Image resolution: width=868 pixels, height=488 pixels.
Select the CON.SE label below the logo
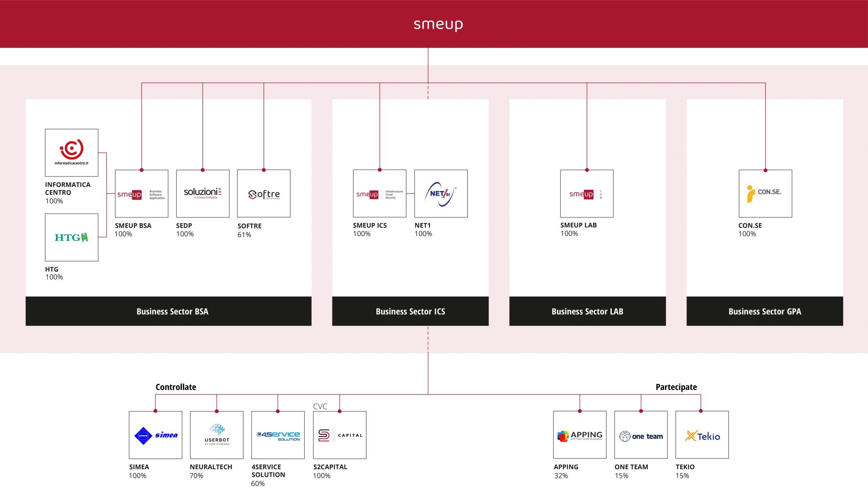750,226
